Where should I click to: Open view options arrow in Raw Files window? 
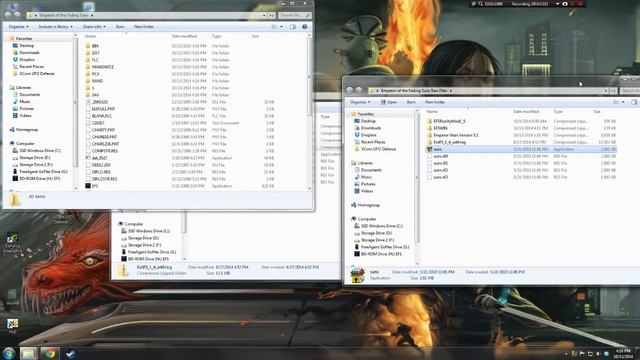[x=623, y=102]
